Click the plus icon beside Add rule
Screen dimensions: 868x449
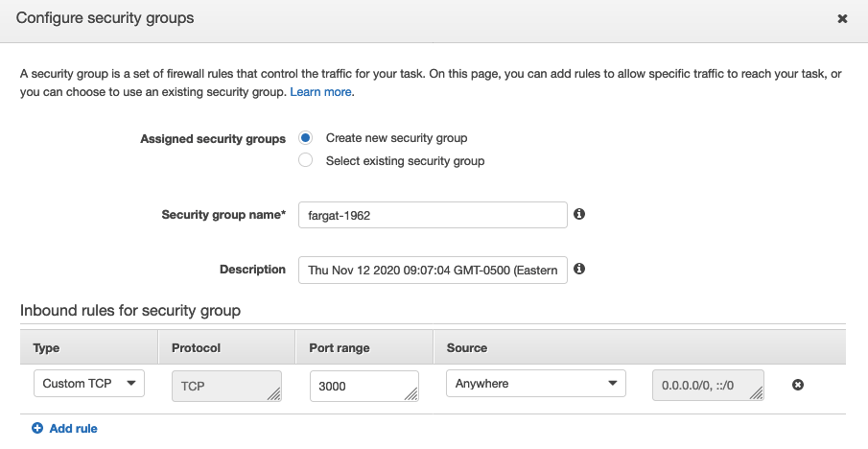[37, 429]
